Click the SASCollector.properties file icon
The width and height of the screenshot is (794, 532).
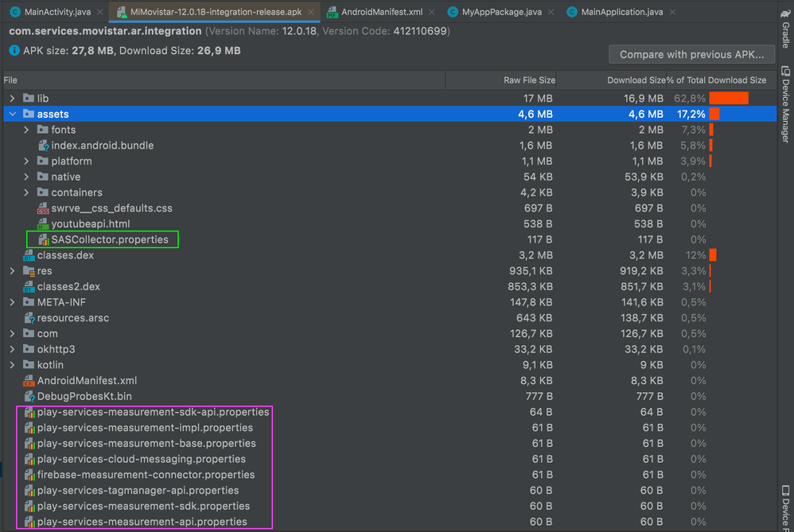(43, 239)
